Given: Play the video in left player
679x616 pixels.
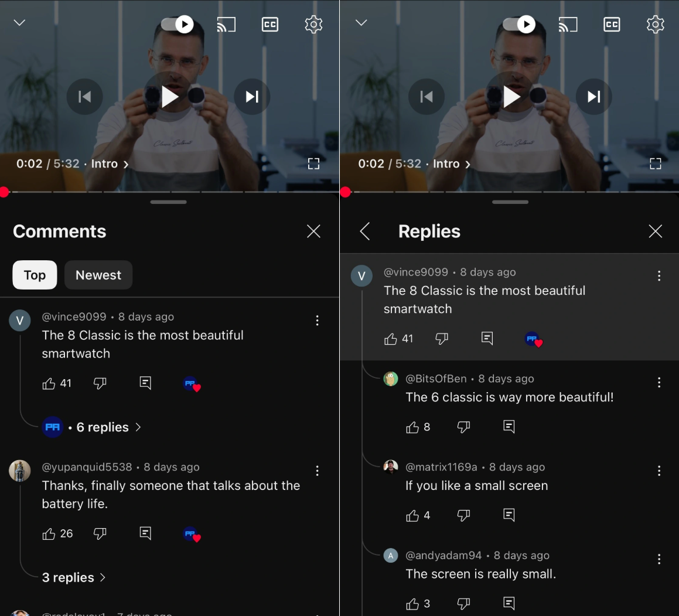Looking at the screenshot, I should coord(169,97).
